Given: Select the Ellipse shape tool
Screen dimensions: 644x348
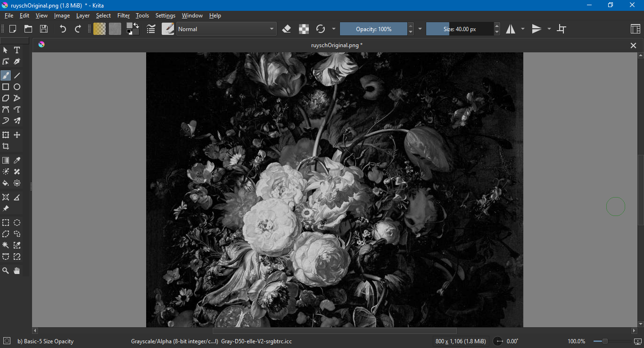Looking at the screenshot, I should pyautogui.click(x=17, y=87).
